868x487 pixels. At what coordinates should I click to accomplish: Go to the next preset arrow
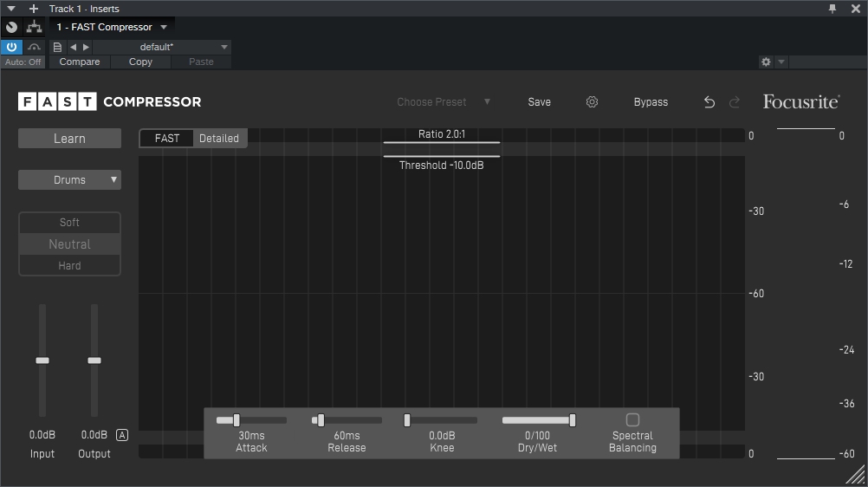(86, 47)
